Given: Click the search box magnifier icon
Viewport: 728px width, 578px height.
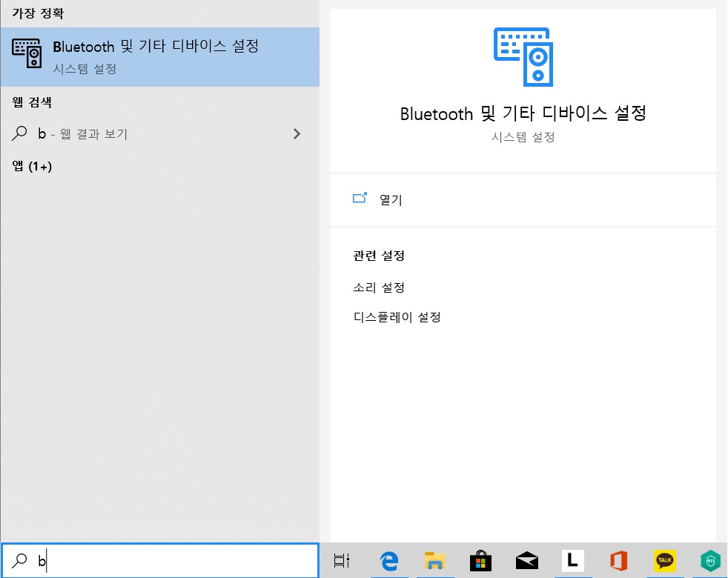Looking at the screenshot, I should pos(19,560).
